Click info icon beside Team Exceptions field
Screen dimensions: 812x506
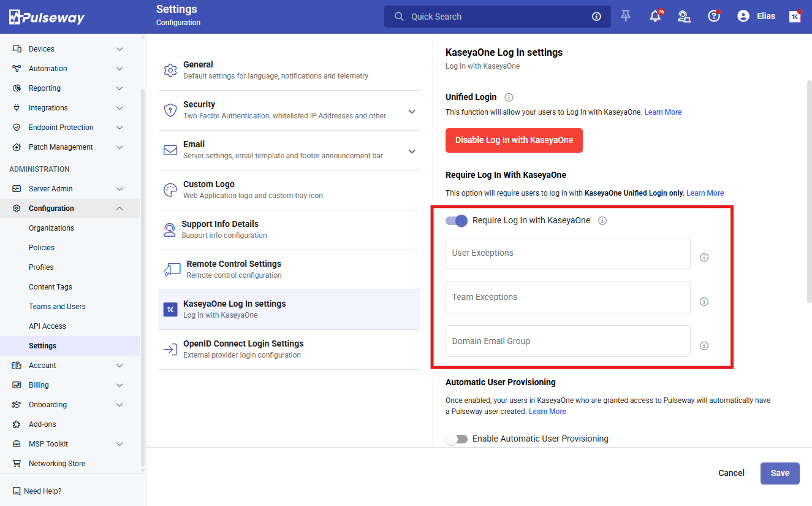click(x=704, y=302)
